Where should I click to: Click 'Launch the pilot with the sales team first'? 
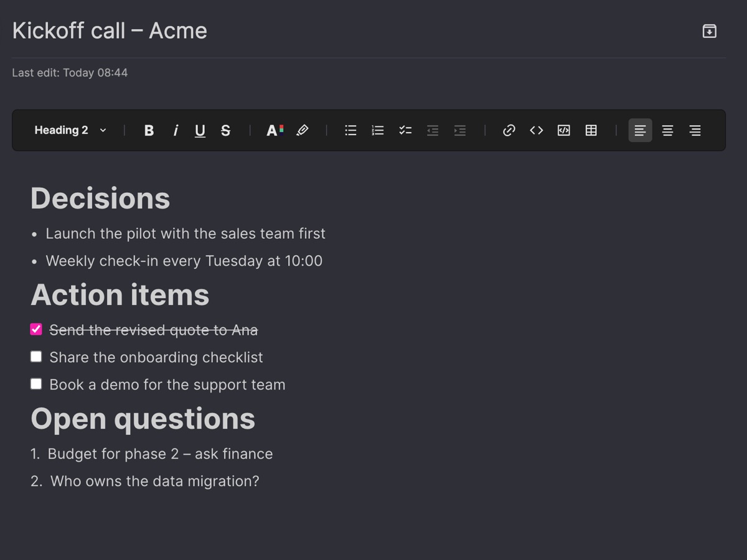[186, 234]
